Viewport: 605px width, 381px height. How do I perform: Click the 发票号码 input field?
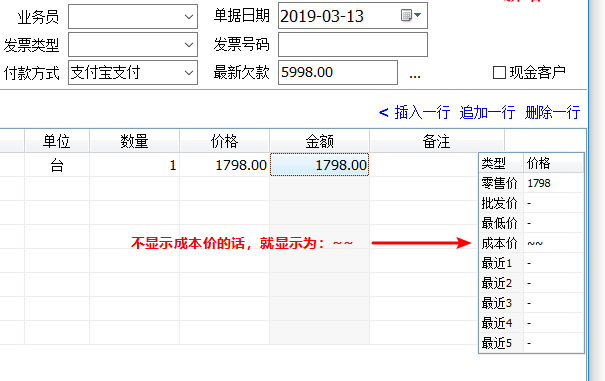tap(353, 44)
